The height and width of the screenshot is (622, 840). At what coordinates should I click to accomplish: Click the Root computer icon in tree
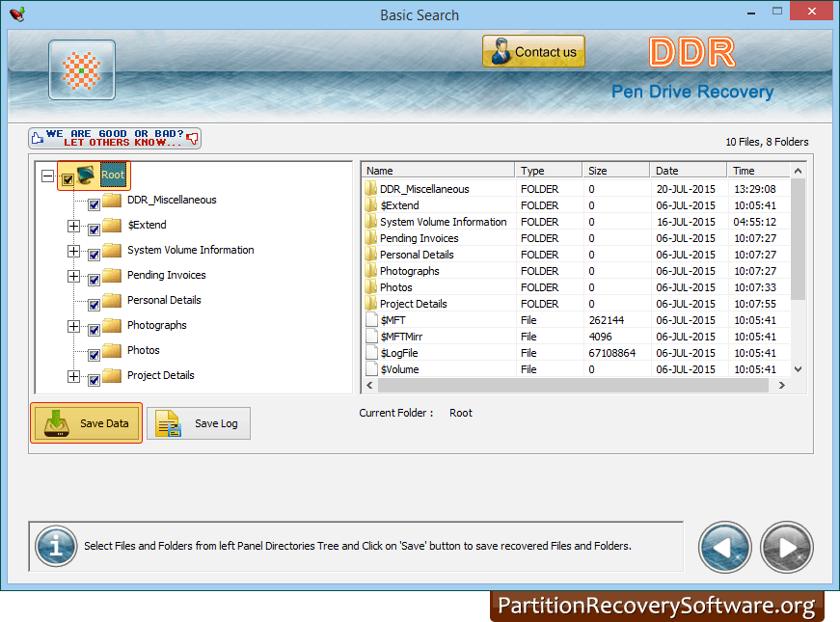pyautogui.click(x=86, y=175)
